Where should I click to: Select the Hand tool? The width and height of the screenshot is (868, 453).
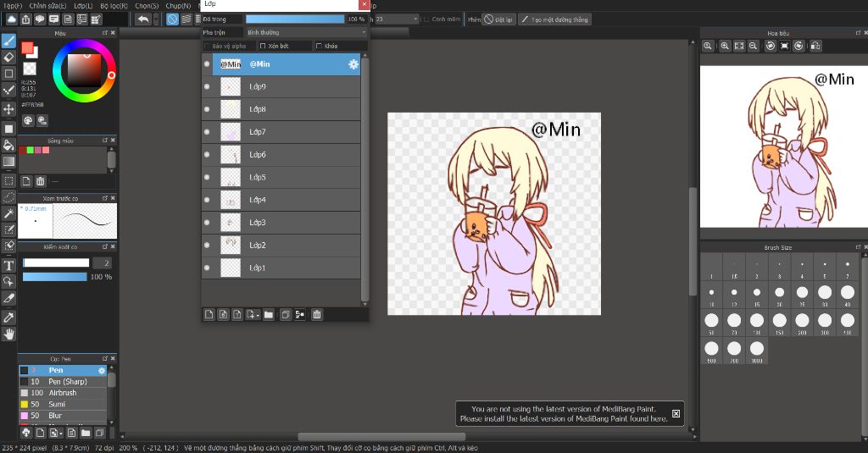[x=8, y=334]
